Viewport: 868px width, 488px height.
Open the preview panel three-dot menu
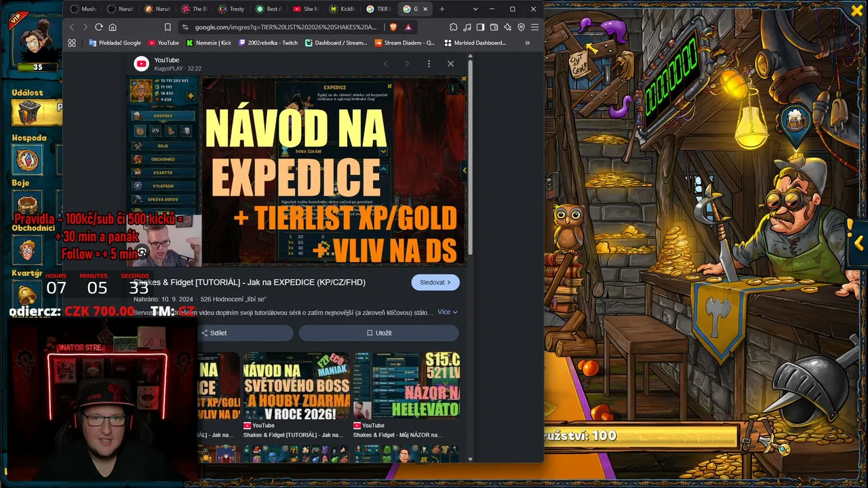pos(429,64)
